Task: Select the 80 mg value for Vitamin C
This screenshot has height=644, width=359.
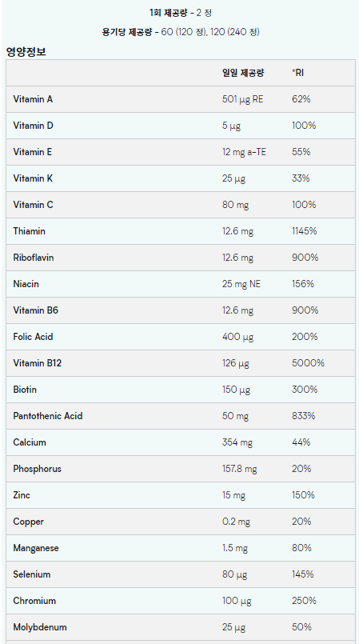Action: 235,205
